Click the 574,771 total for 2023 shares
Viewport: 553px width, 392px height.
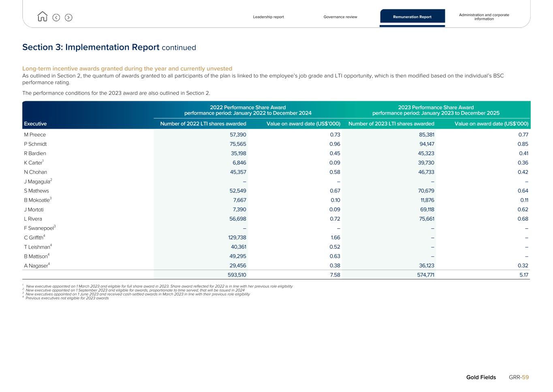(x=425, y=275)
